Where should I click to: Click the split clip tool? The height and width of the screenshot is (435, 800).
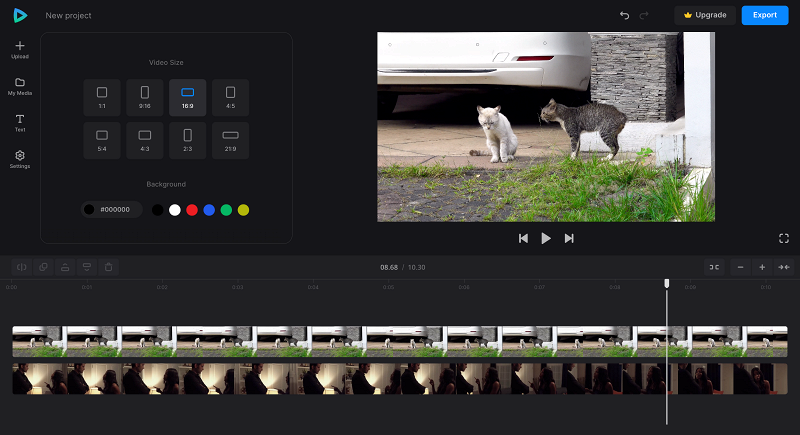pyautogui.click(x=22, y=267)
